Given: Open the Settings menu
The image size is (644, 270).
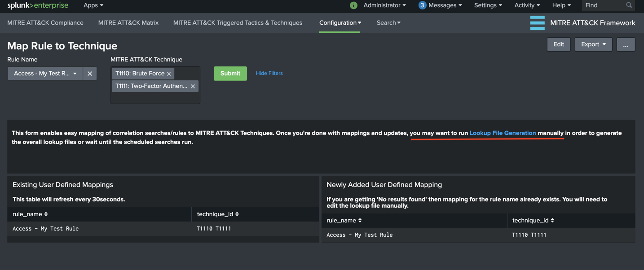Looking at the screenshot, I should point(488,5).
